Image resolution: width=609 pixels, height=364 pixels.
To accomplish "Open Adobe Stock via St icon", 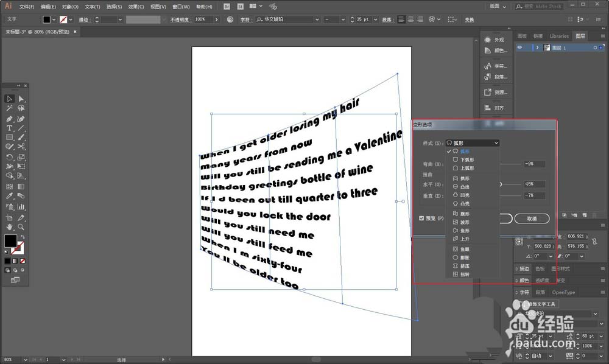I will click(241, 6).
